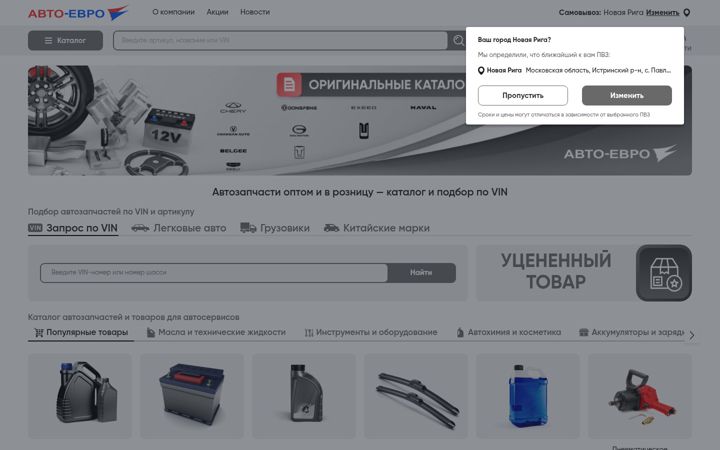The height and width of the screenshot is (450, 720).
Task: Click the VIN number input field
Action: (214, 273)
